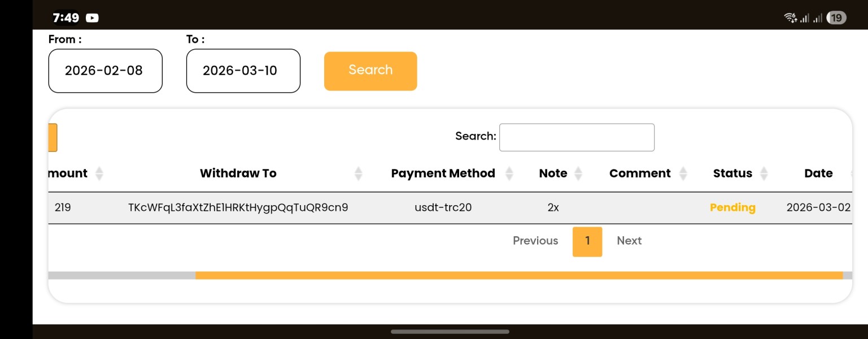The height and width of the screenshot is (339, 868).
Task: Click the Comment column sort arrows
Action: click(x=683, y=173)
